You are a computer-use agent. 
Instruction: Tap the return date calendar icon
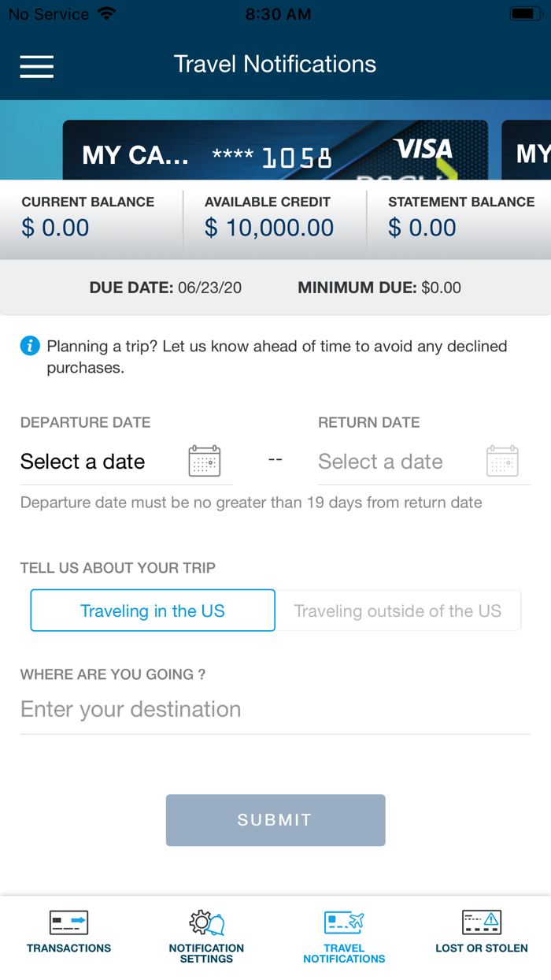pos(502,461)
